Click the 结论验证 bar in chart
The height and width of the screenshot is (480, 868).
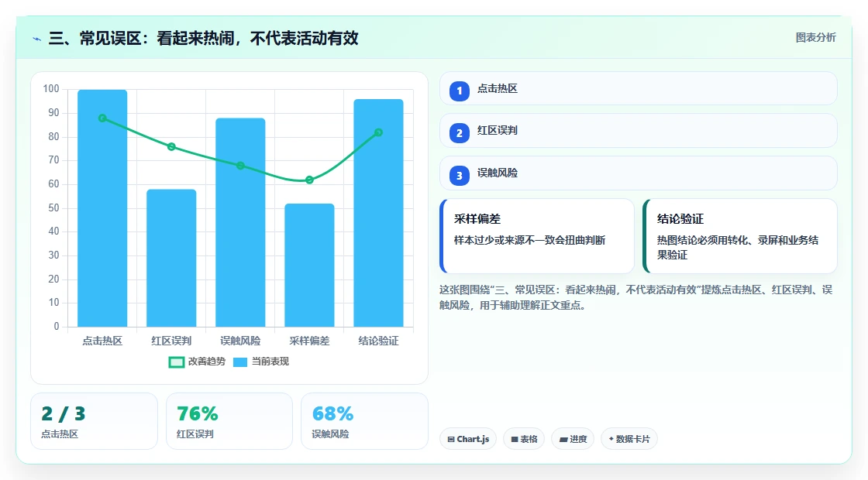click(x=379, y=213)
